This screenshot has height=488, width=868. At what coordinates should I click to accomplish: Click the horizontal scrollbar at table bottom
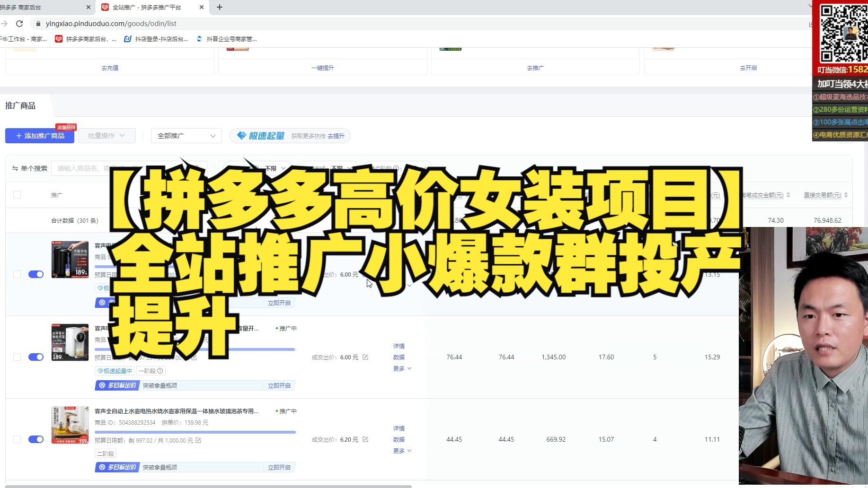click(x=208, y=486)
